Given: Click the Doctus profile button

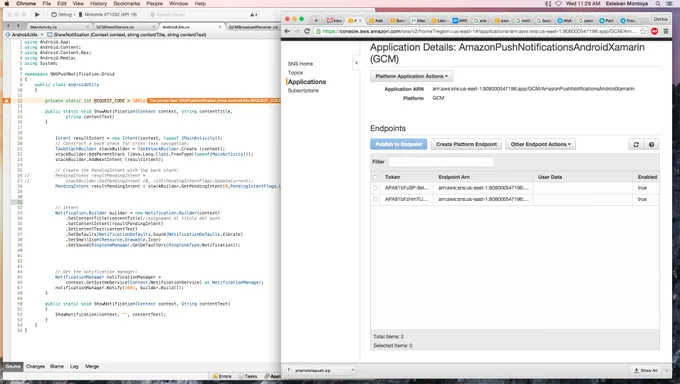Looking at the screenshot, I should [x=660, y=19].
